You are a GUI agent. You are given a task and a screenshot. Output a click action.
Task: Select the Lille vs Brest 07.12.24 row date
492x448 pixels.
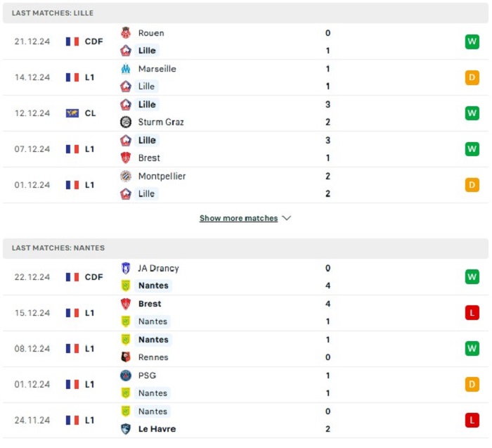coord(32,149)
